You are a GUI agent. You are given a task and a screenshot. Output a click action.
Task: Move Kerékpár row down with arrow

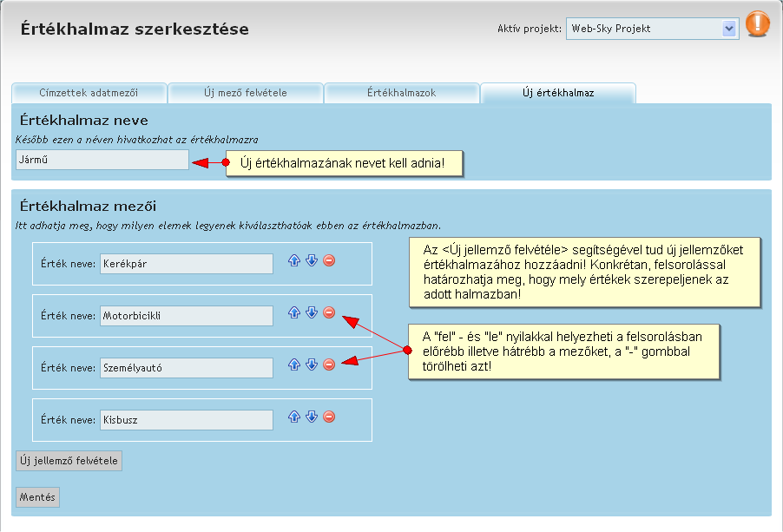(x=311, y=260)
